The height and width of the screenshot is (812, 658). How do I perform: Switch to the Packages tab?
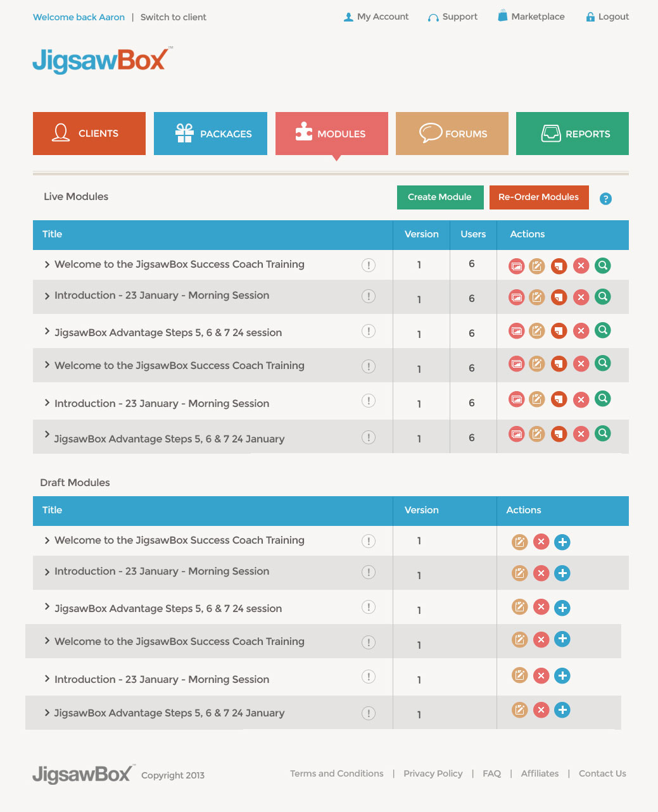coord(210,134)
